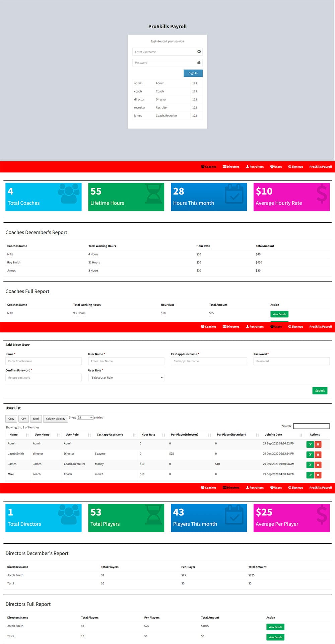
Task: Open the Select User Role dropdown
Action: pos(126,378)
